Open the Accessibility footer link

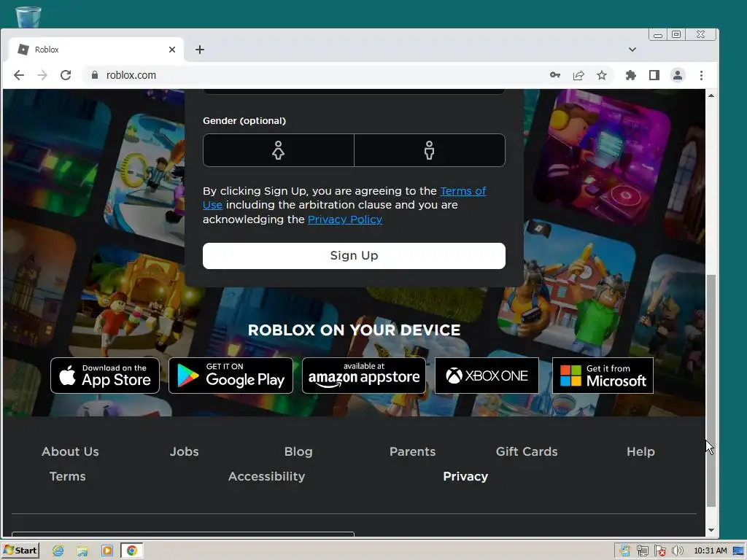(266, 476)
